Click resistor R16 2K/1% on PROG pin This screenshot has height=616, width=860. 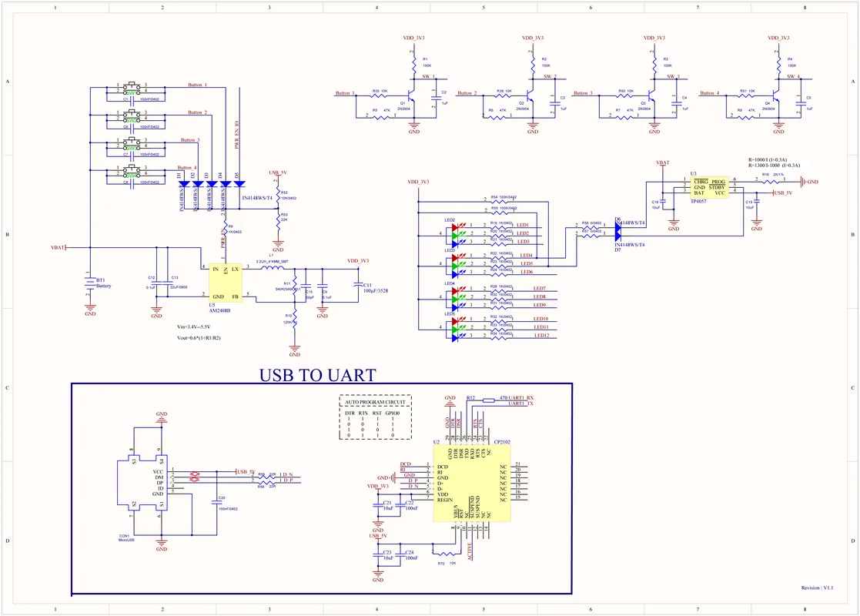click(x=770, y=181)
